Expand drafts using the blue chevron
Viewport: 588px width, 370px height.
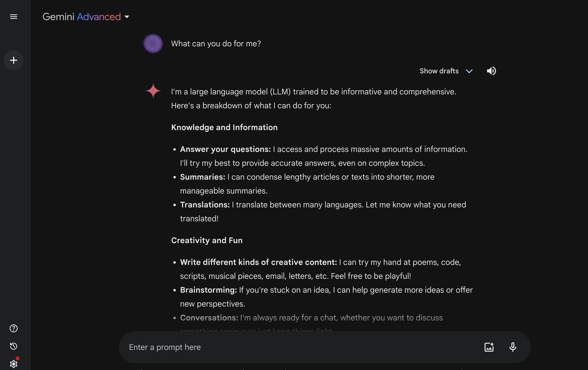[469, 71]
